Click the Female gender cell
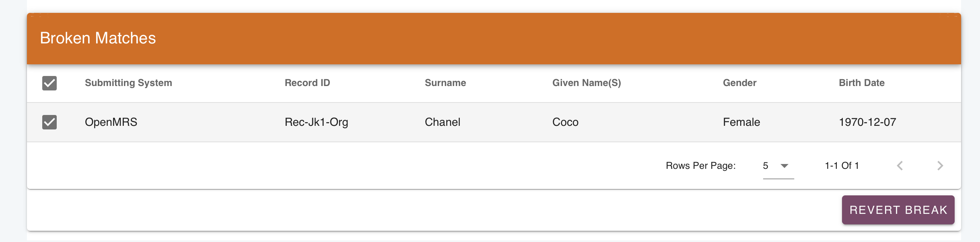The height and width of the screenshot is (242, 980). pos(741,122)
